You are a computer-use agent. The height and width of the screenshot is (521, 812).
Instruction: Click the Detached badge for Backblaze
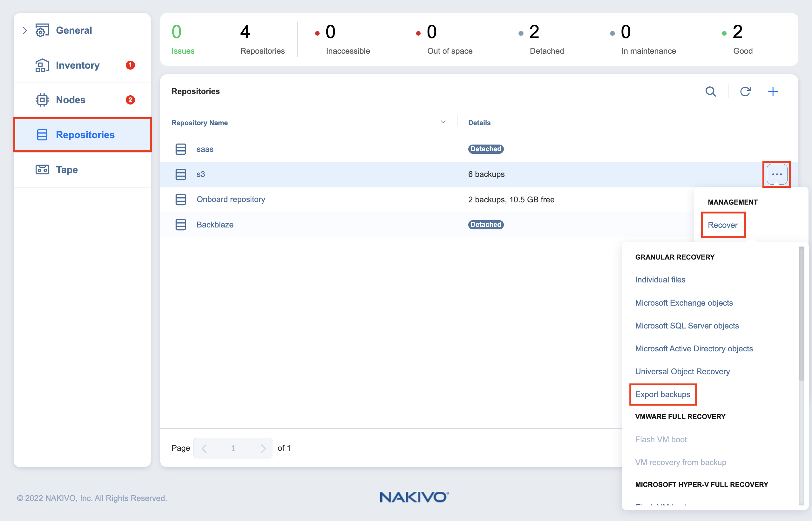[x=486, y=225]
